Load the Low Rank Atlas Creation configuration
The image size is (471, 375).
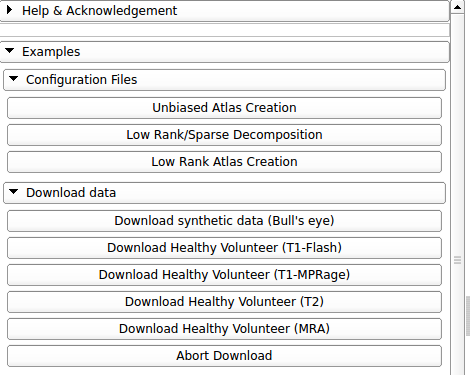coord(224,162)
